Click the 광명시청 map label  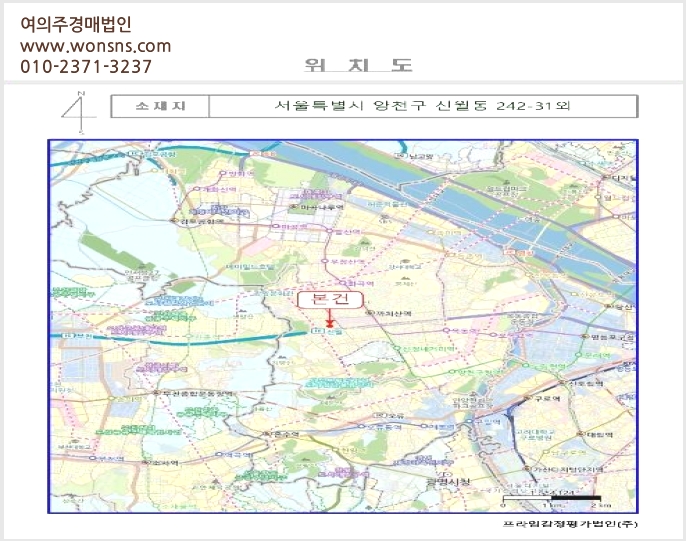point(448,482)
